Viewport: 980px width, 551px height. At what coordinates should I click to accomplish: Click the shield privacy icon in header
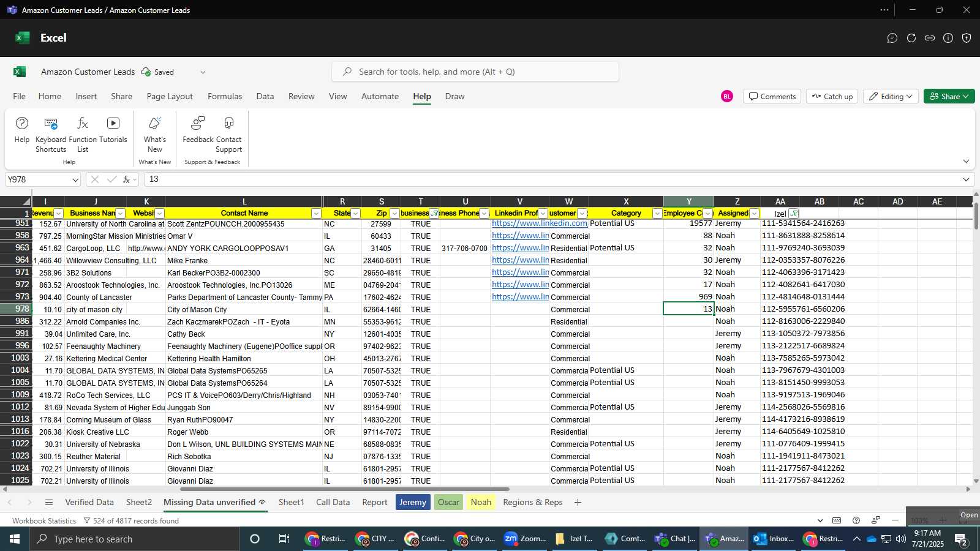967,38
